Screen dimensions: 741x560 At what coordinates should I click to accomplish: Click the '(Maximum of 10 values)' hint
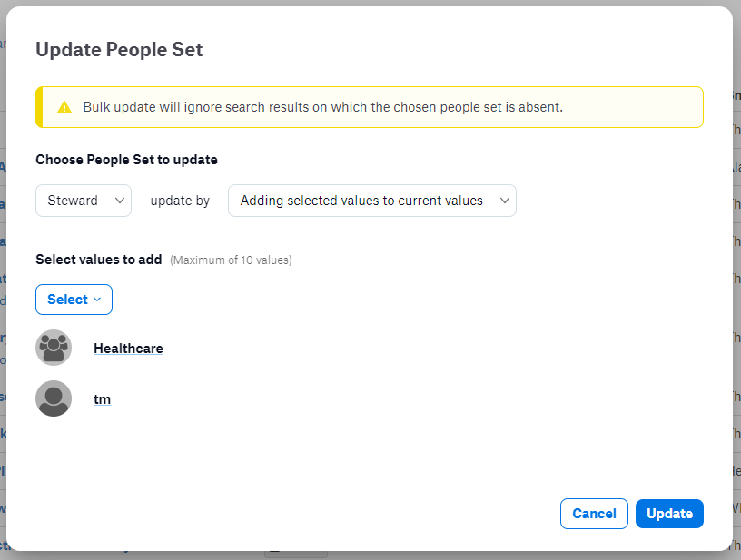[231, 260]
